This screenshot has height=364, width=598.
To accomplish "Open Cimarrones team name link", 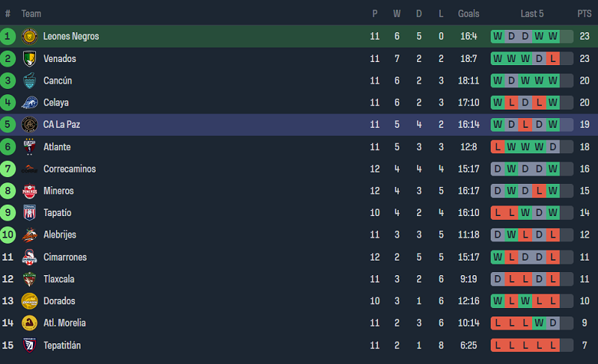I will coord(65,257).
